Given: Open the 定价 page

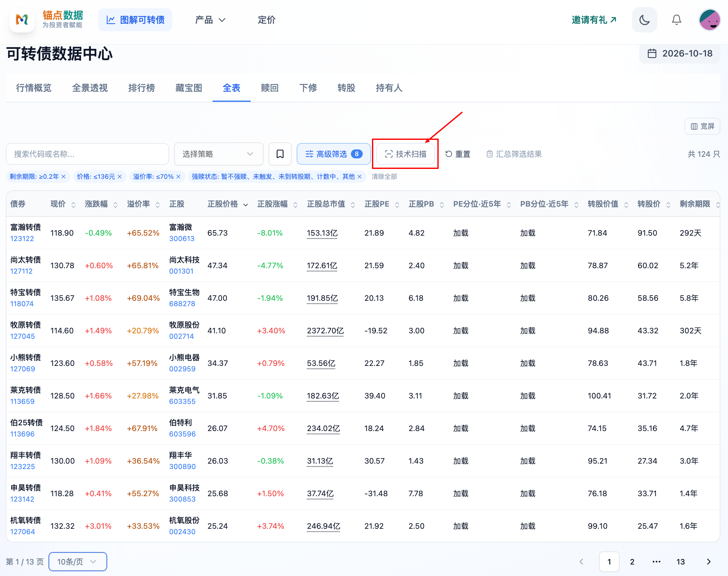Looking at the screenshot, I should [266, 20].
